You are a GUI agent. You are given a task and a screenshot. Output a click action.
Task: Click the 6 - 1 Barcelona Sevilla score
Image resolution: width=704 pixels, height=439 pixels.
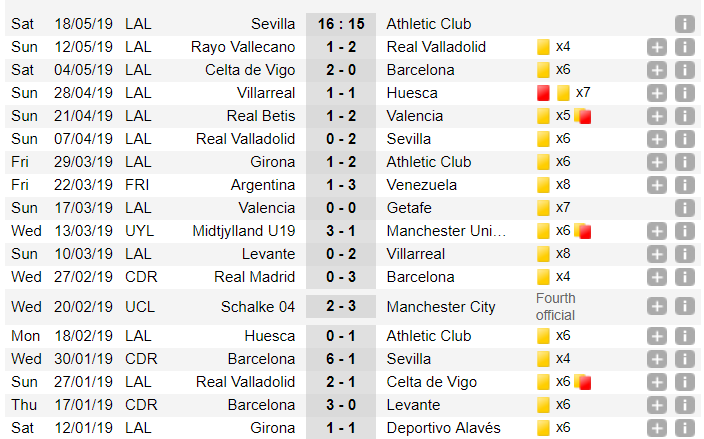tap(341, 359)
